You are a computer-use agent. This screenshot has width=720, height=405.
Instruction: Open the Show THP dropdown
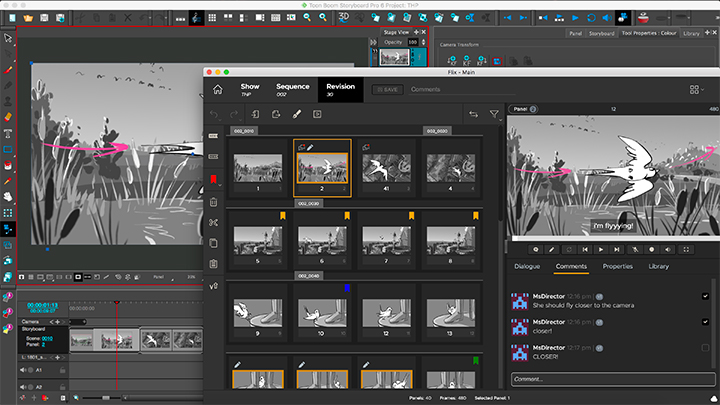coord(250,90)
